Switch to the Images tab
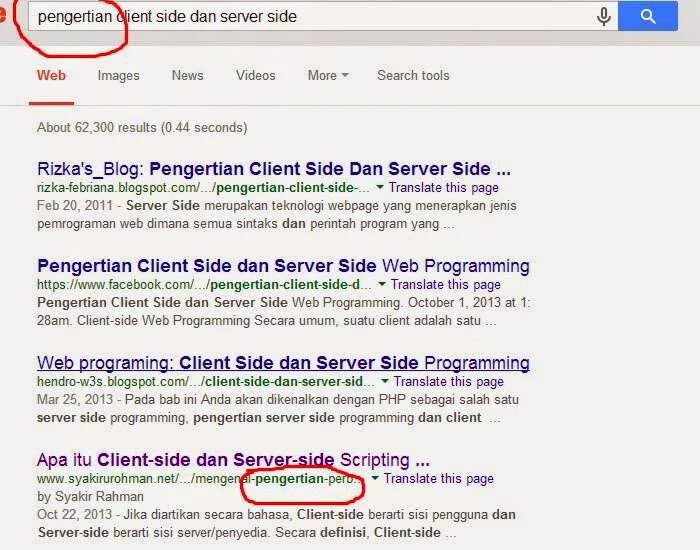Image resolution: width=700 pixels, height=550 pixels. (118, 75)
